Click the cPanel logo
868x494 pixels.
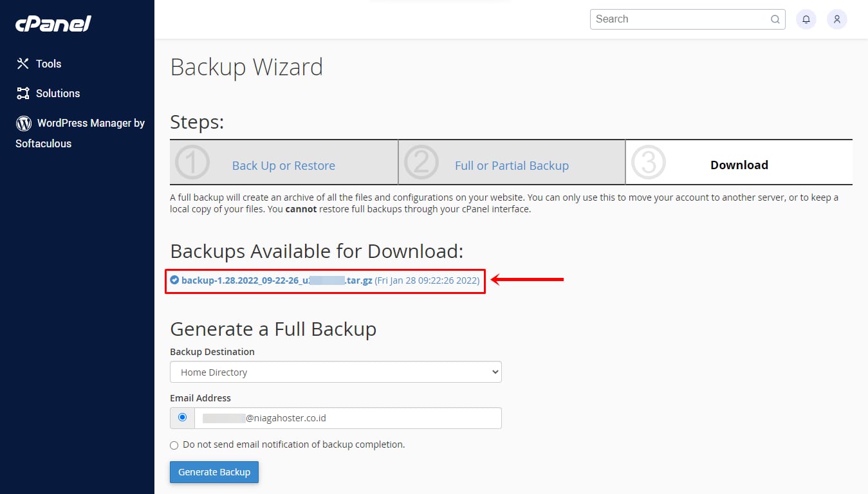[53, 24]
